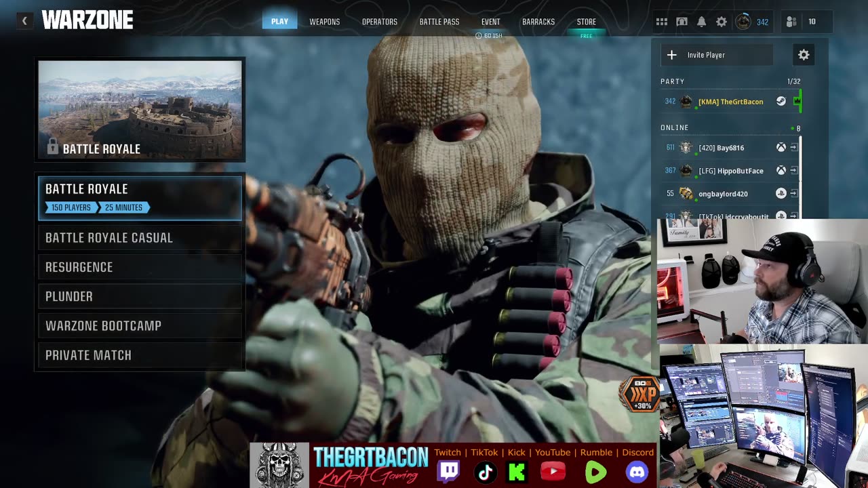
Task: Select Warzone Bootcamp mode
Action: tap(140, 326)
